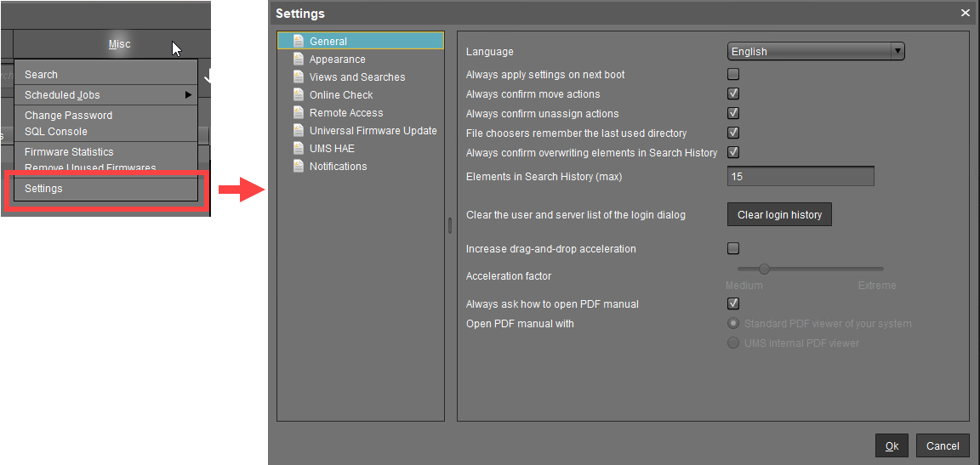This screenshot has height=465, width=980.
Task: Click the Notifications page icon
Action: coord(299,166)
